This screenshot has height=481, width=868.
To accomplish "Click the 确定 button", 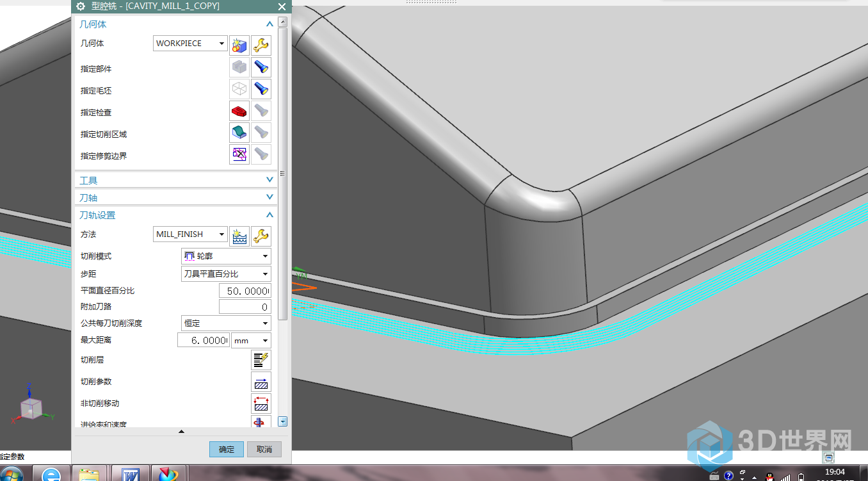I will coord(227,449).
